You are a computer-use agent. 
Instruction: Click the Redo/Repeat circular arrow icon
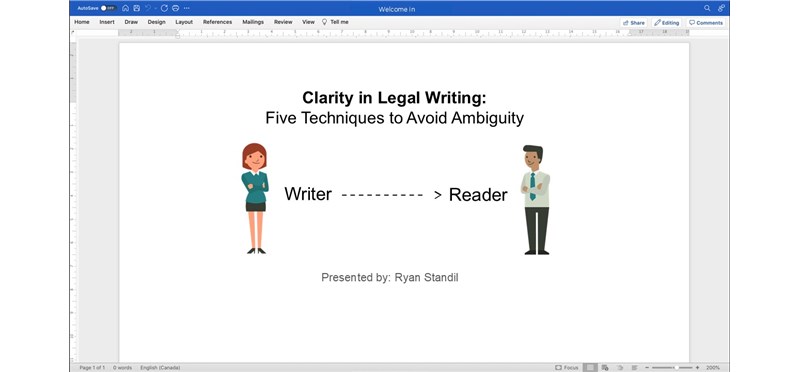[164, 8]
